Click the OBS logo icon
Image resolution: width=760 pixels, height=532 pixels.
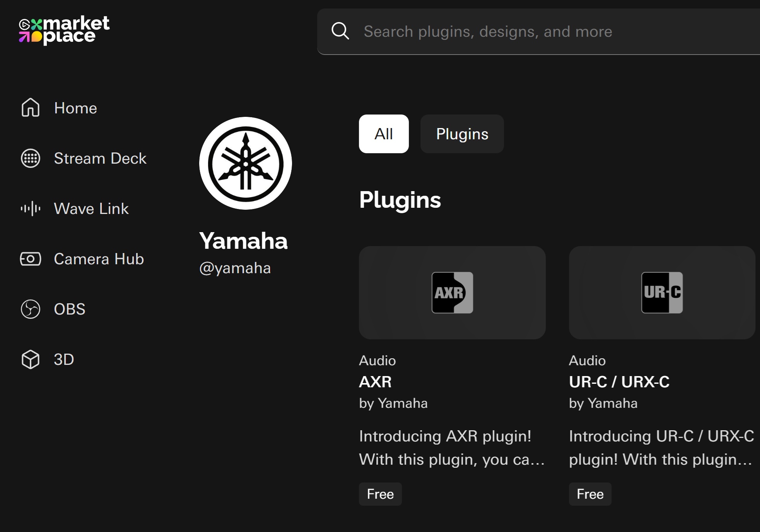[31, 309]
